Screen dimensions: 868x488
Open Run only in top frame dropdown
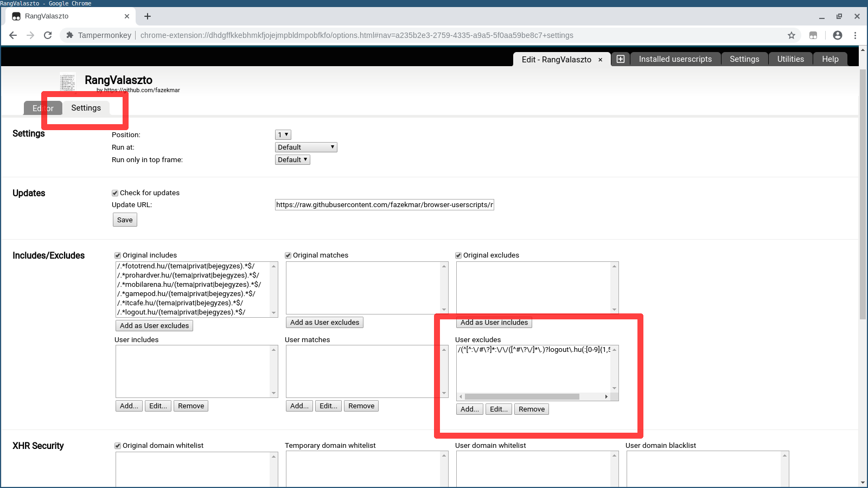click(292, 159)
